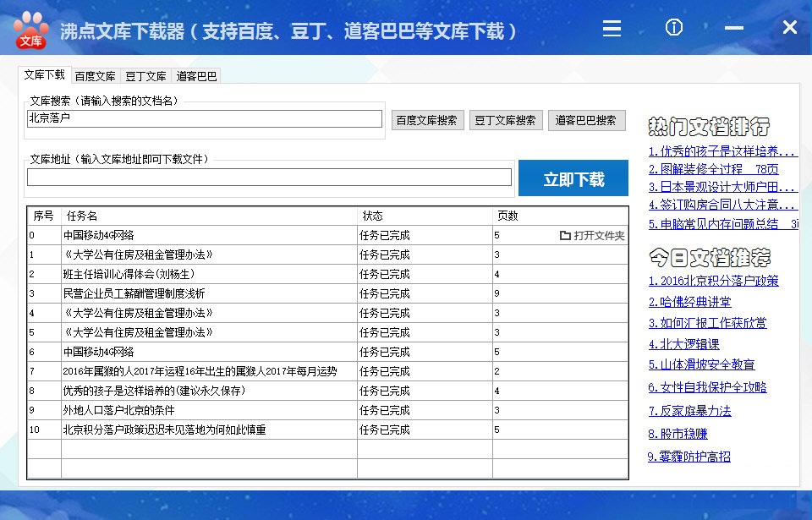This screenshot has height=520, width=812.
Task: Select the 文库下载 tab
Action: click(x=44, y=74)
